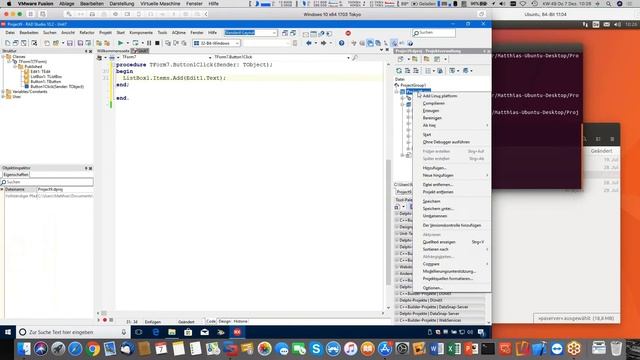The height and width of the screenshot is (360, 640).
Task: Click the Objektinspektor Suchen filter field
Action: click(47, 182)
